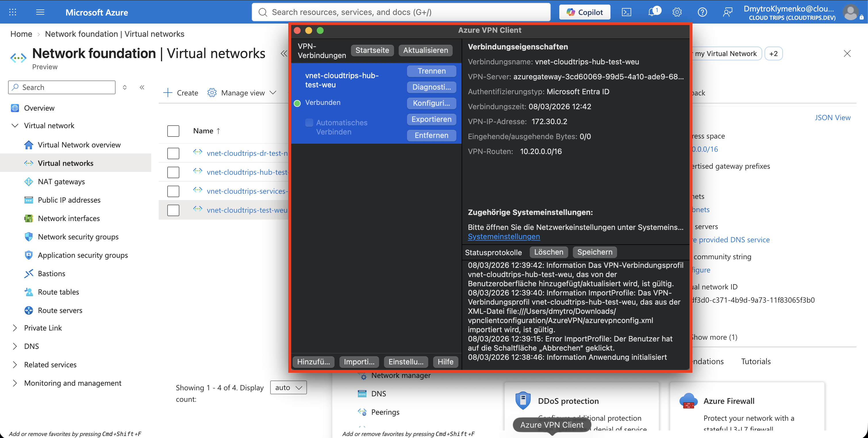Click the Diagnosti... button in VPN client
The width and height of the screenshot is (868, 438).
pyautogui.click(x=431, y=87)
